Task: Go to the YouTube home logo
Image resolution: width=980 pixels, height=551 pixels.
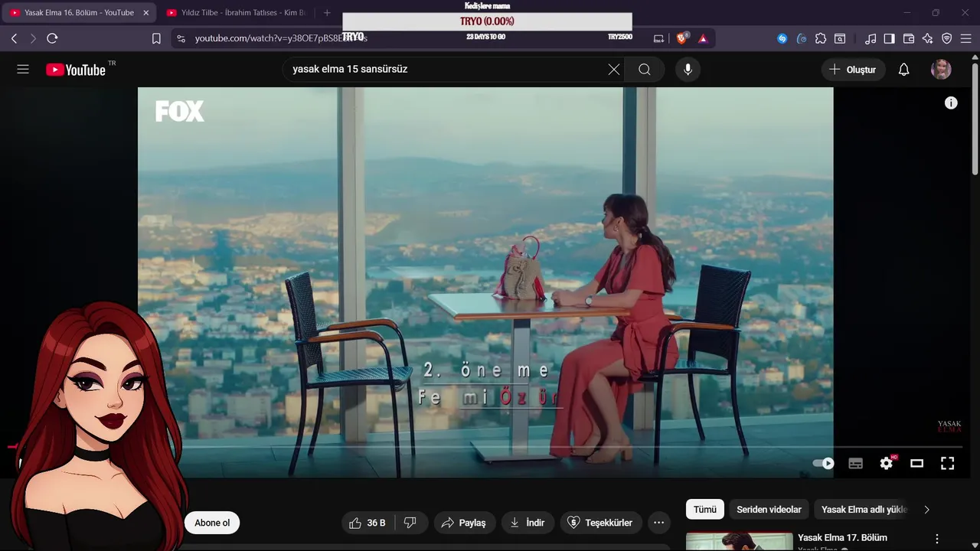Action: click(x=75, y=70)
